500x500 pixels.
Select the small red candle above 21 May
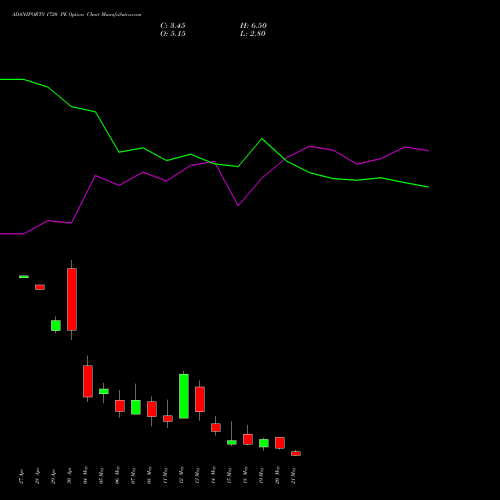click(x=296, y=453)
